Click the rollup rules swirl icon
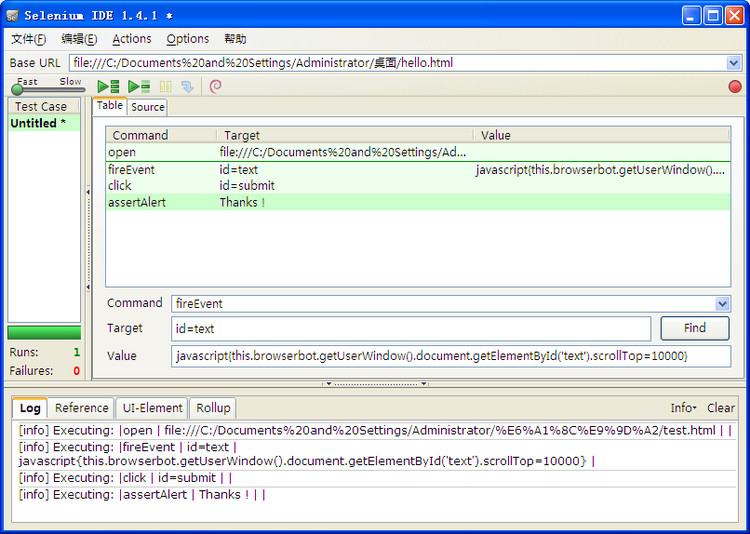 tap(215, 87)
